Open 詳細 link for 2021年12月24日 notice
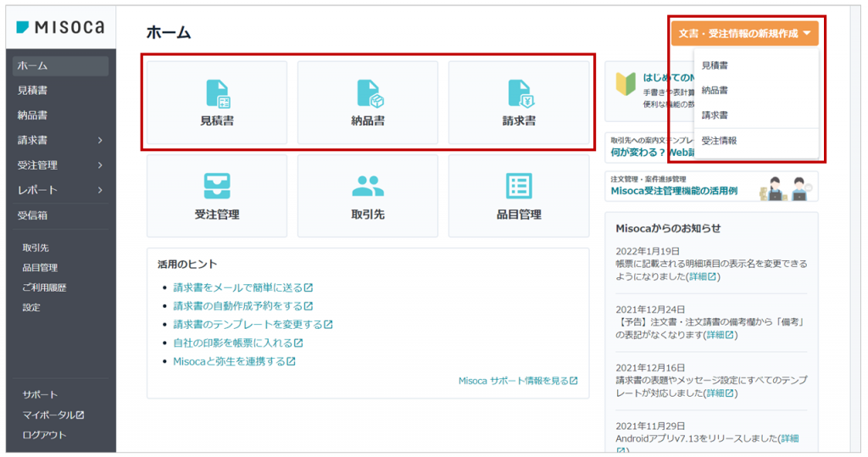This screenshot has height=457, width=868. (x=721, y=335)
